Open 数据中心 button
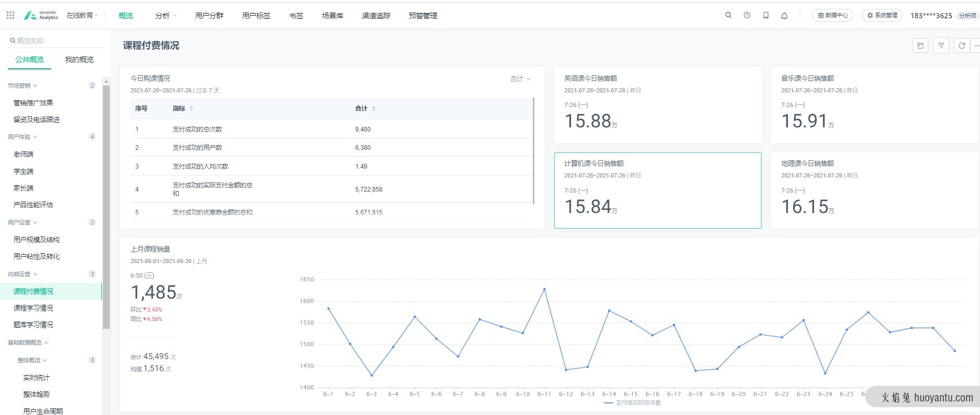 pos(833,15)
